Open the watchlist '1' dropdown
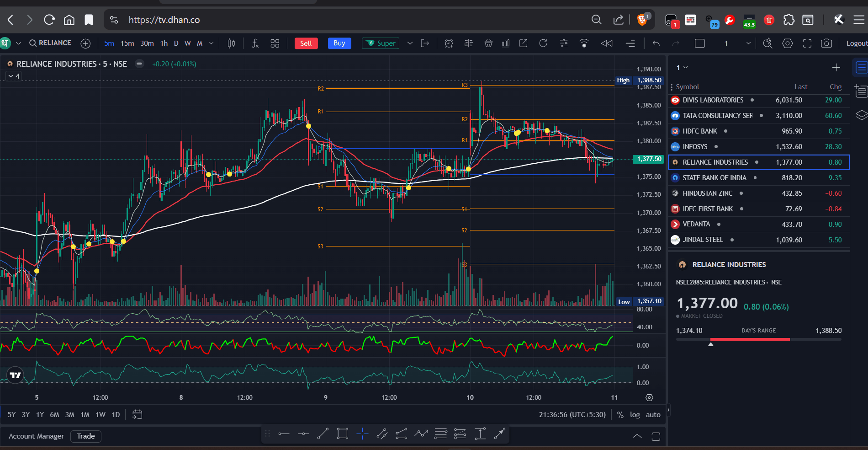Image resolution: width=868 pixels, height=450 pixels. [682, 68]
